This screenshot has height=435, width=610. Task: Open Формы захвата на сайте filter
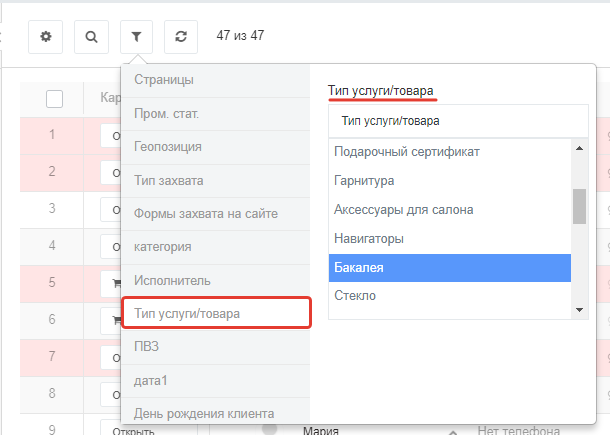216,214
